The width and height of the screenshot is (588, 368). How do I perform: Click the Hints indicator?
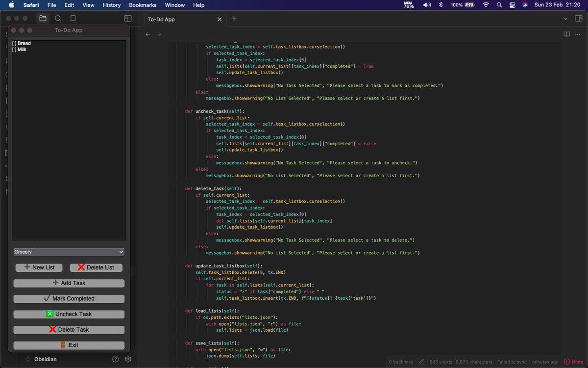573,362
